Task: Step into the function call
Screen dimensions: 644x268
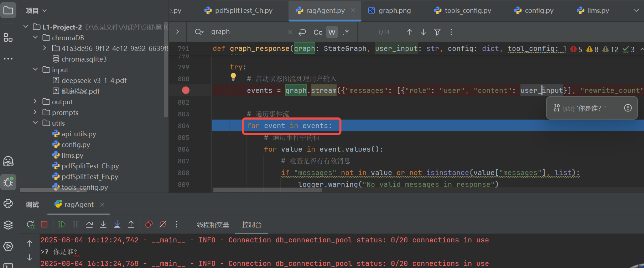Action: [103, 224]
